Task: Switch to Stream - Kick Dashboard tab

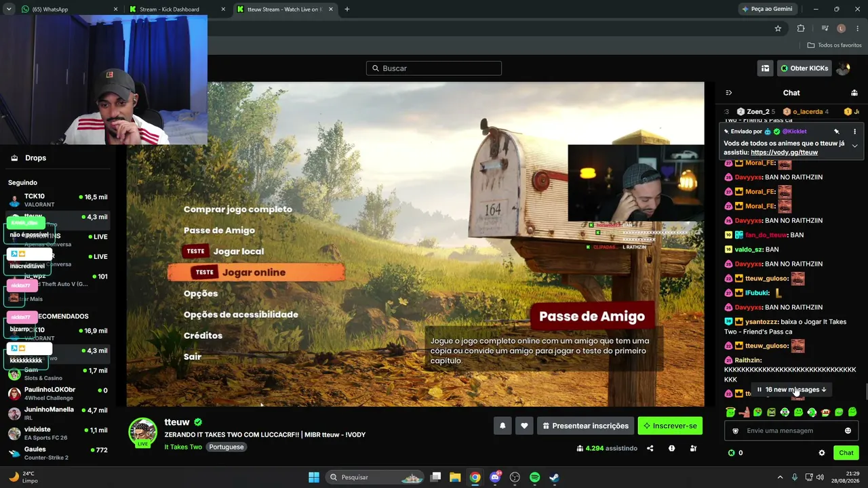Action: click(176, 9)
